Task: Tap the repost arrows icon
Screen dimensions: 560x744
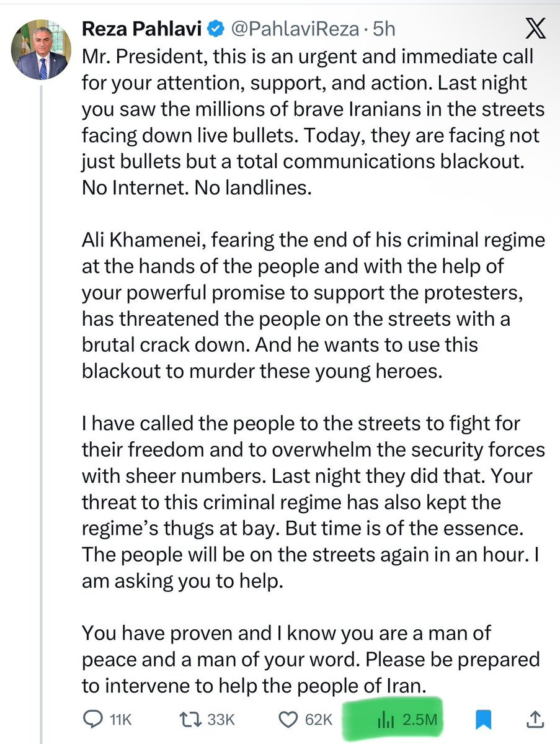Action: coord(190,719)
